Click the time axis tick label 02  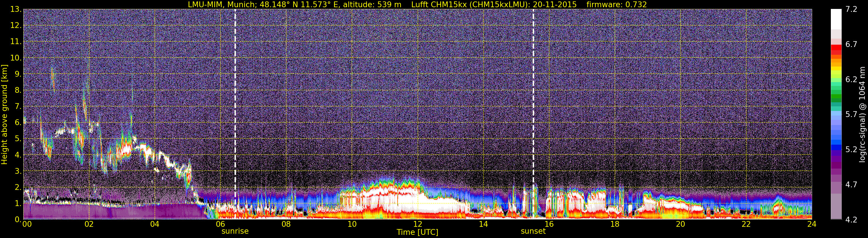89,224
